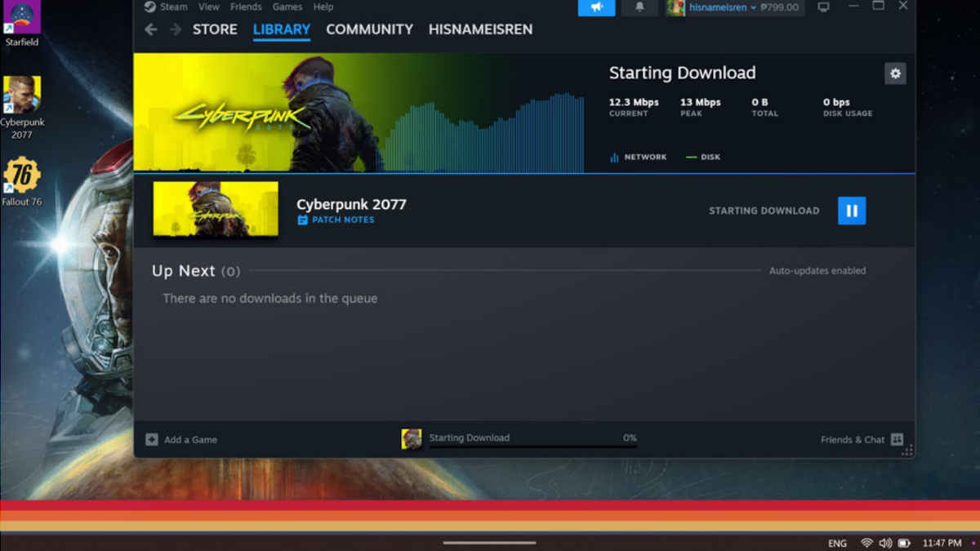Click the 12.3 Mbps CURRENT speed stat
The image size is (980, 551).
(634, 107)
